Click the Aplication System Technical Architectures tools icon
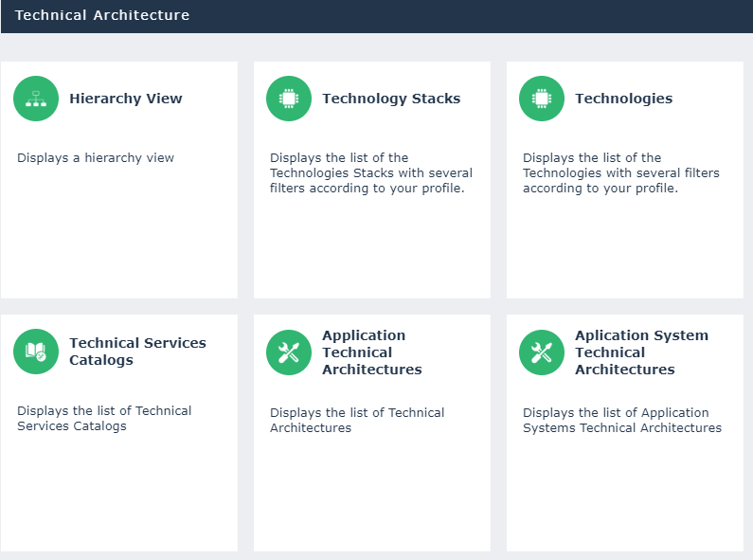This screenshot has width=753, height=560. [x=542, y=352]
